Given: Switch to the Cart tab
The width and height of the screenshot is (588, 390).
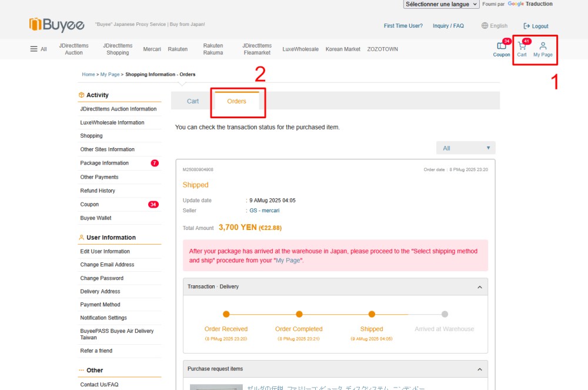Looking at the screenshot, I should point(193,101).
